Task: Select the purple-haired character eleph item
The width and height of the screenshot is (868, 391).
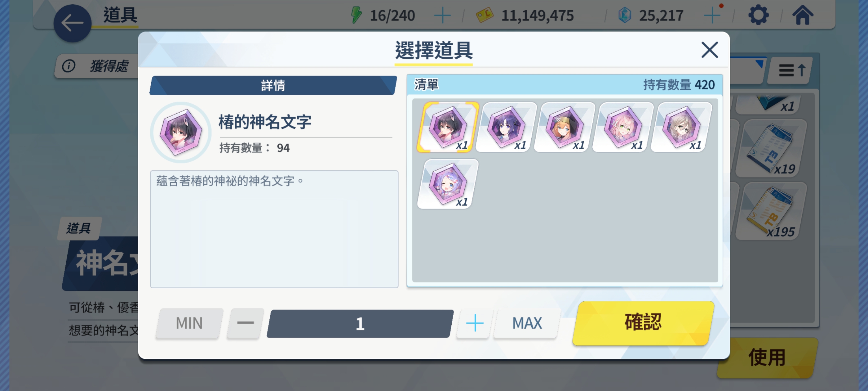Action: pos(506,127)
